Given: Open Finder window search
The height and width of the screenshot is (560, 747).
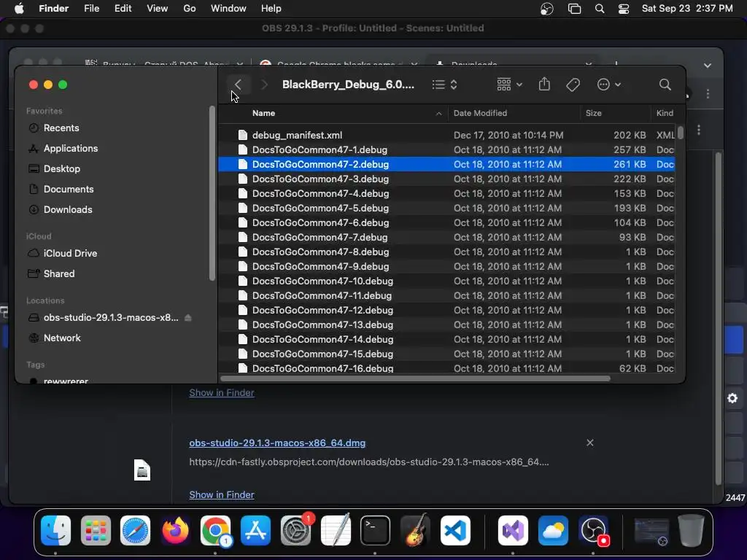Looking at the screenshot, I should pyautogui.click(x=665, y=85).
